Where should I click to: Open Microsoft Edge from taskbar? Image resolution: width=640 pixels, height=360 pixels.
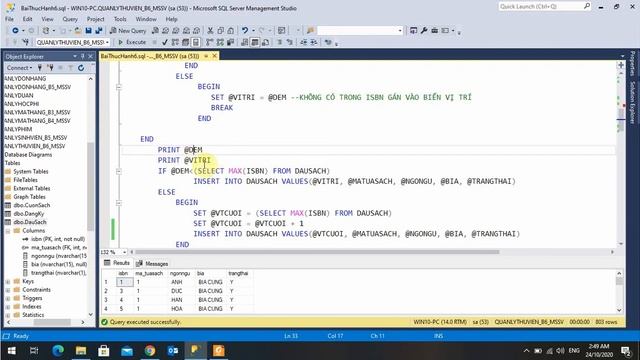(58, 351)
